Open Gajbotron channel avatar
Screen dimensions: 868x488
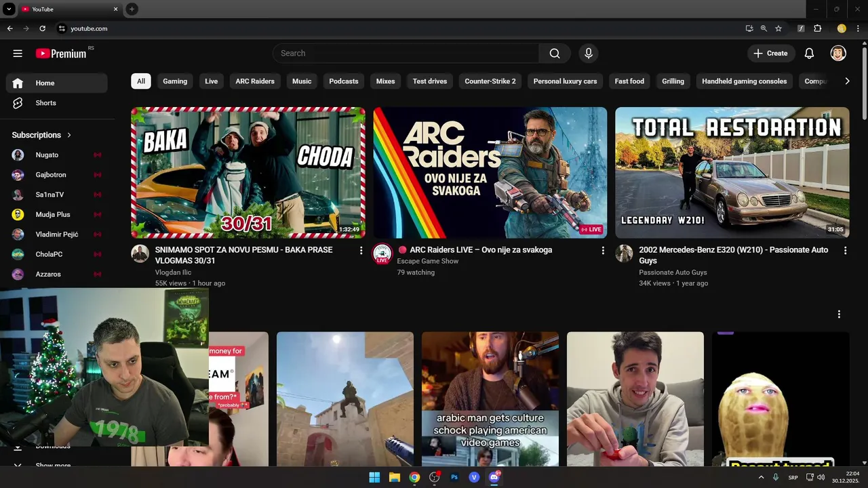18,175
